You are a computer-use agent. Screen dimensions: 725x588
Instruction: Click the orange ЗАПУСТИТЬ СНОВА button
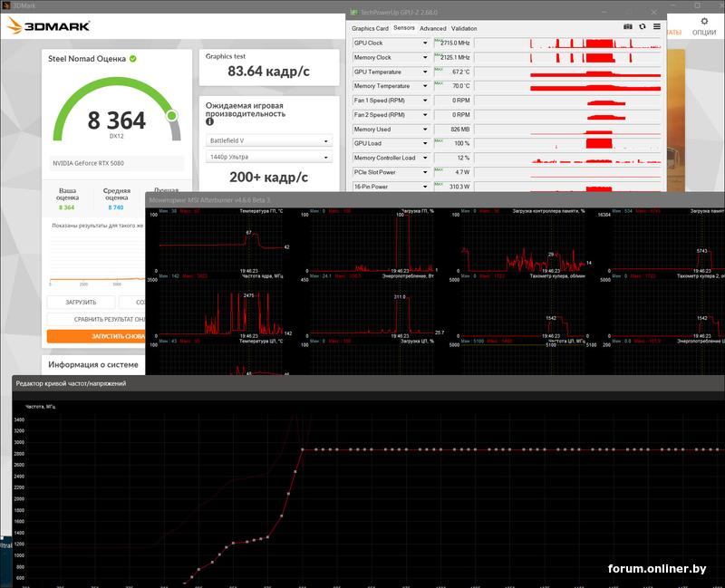pos(96,336)
